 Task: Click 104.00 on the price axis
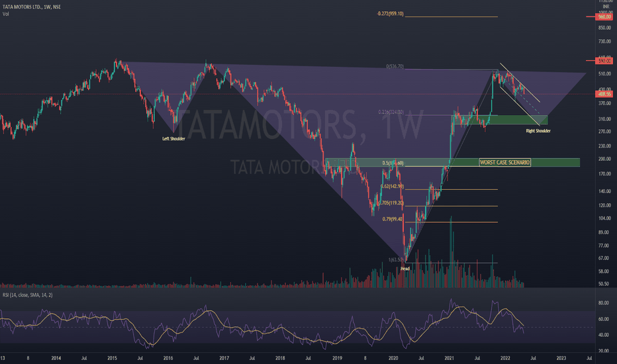tap(604, 218)
